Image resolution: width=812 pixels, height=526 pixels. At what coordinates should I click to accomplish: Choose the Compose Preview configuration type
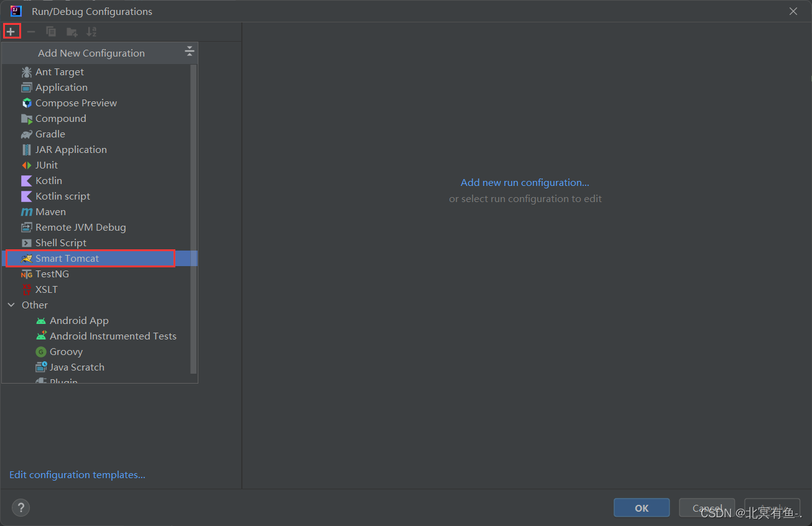(99, 103)
